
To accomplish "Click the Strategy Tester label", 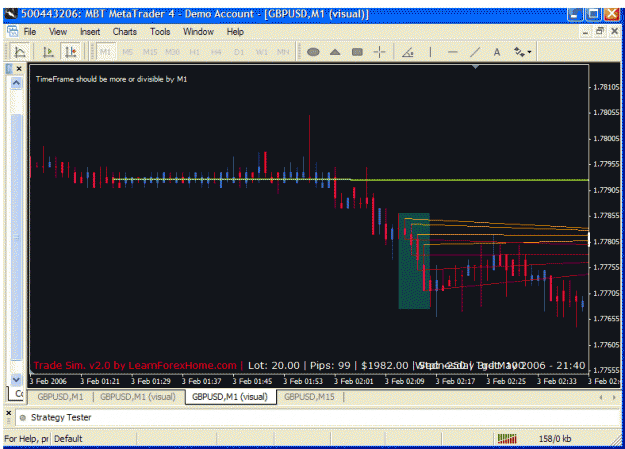I will (61, 417).
